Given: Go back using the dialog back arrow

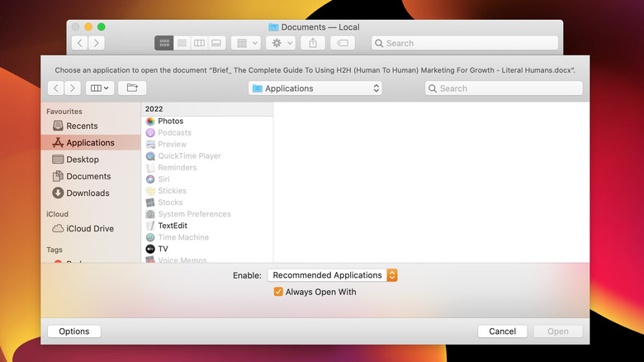Looking at the screenshot, I should [x=57, y=88].
